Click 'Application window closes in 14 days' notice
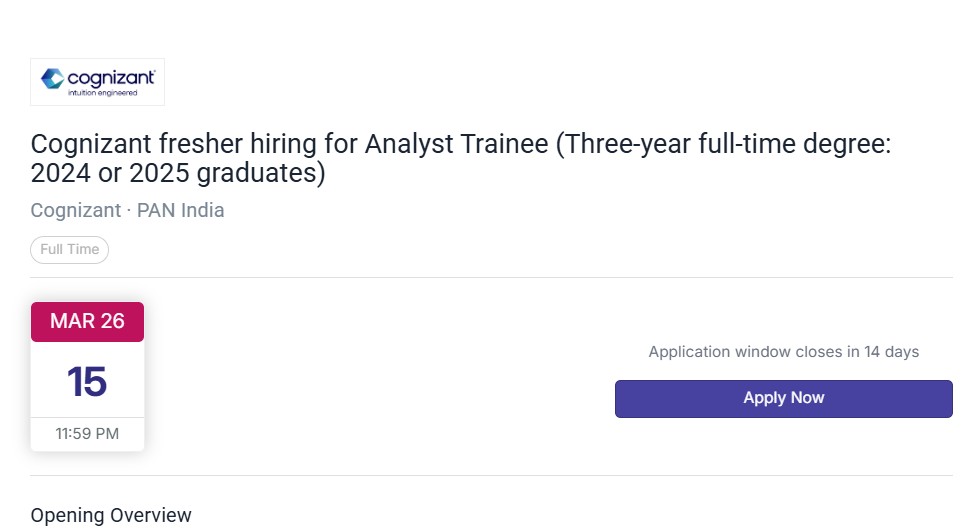 783,352
